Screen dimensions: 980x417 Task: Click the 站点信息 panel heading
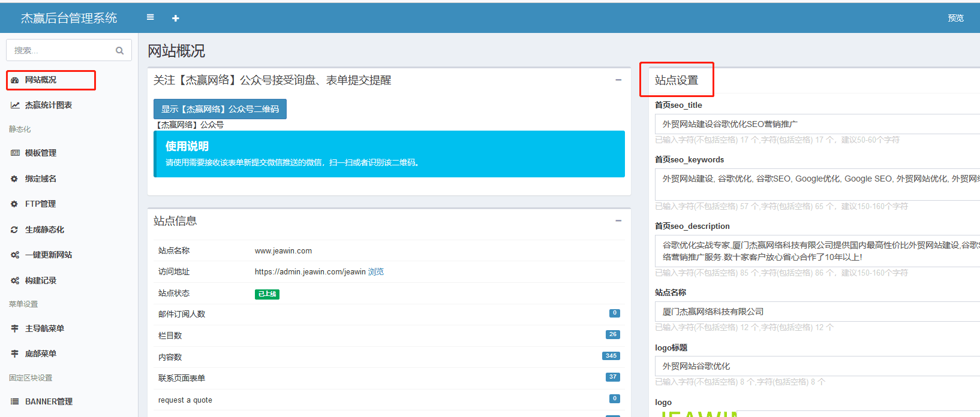(x=175, y=221)
